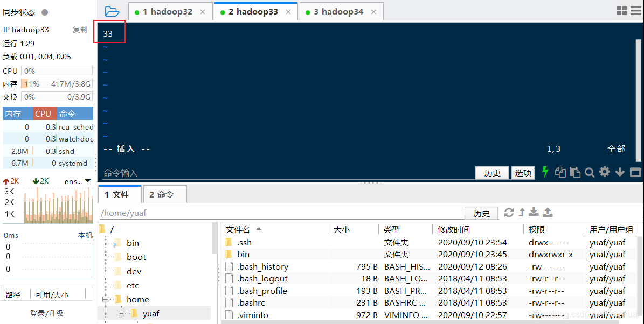644x324 pixels.
Task: Click the red upload speed arrow
Action: coord(6,181)
